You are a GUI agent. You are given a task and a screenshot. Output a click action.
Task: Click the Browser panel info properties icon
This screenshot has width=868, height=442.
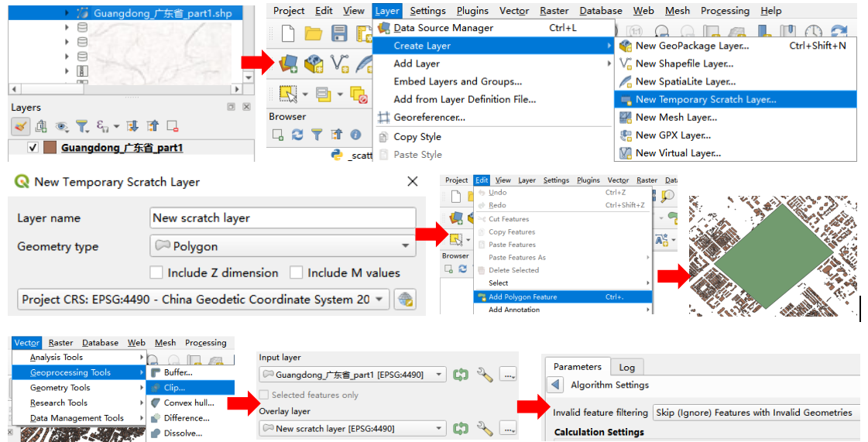coord(355,135)
